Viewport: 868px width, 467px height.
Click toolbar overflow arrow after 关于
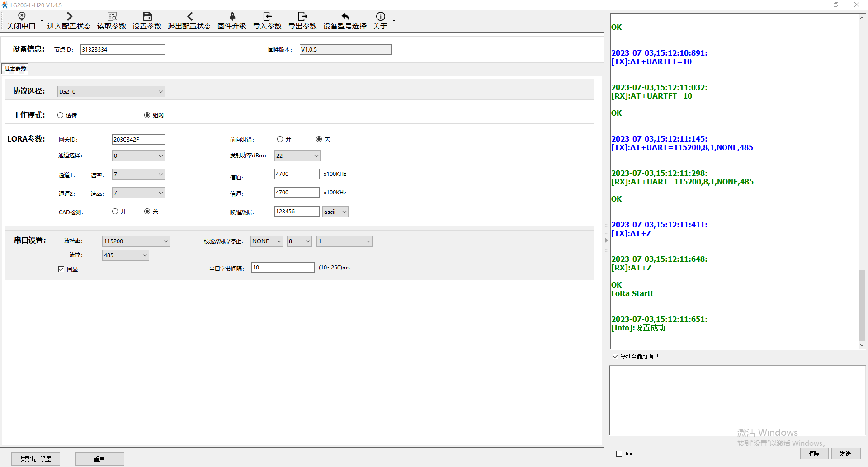[394, 21]
